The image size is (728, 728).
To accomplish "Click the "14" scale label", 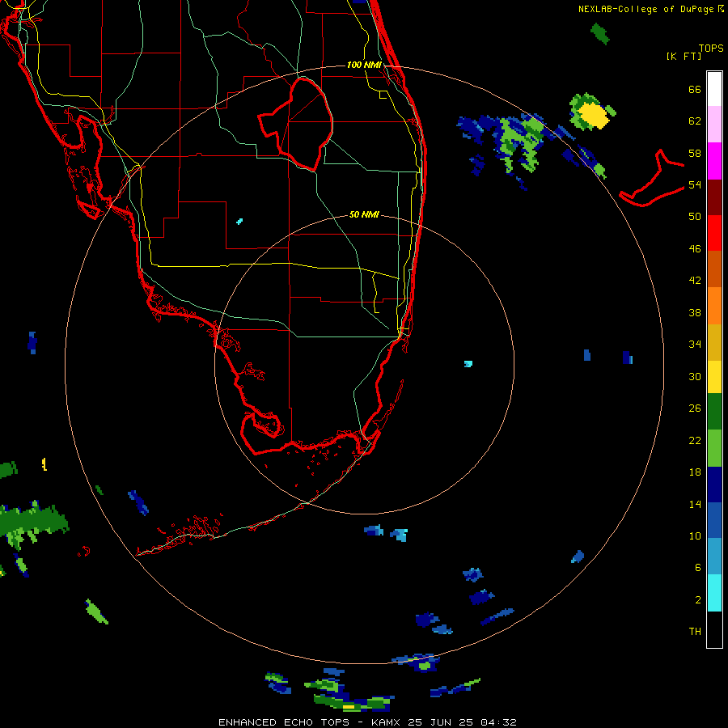I will [695, 504].
